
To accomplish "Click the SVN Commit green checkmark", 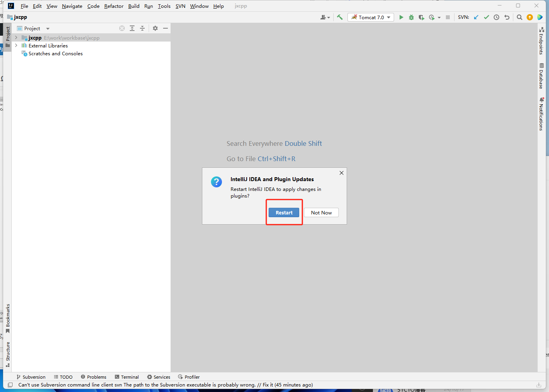I will pyautogui.click(x=486, y=17).
